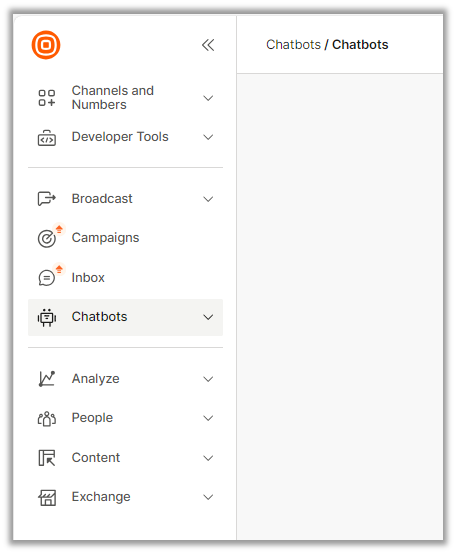456x554 pixels.
Task: Click the Inbox chat bubble icon
Action: pos(47,278)
